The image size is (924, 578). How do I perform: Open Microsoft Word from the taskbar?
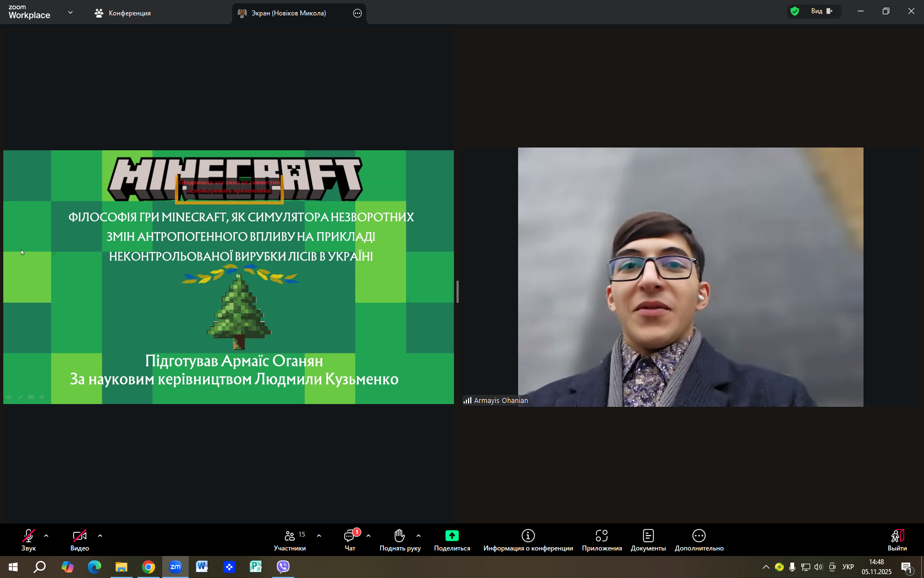click(x=202, y=567)
